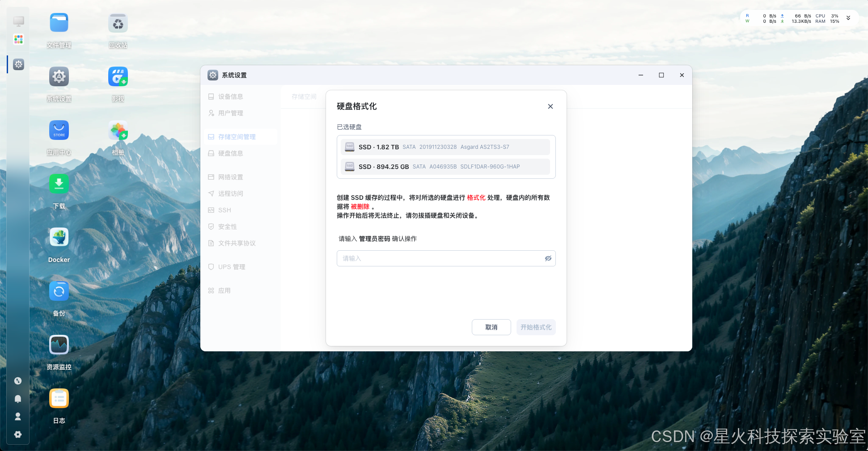Open the 相册 photo album icon

coord(118,131)
